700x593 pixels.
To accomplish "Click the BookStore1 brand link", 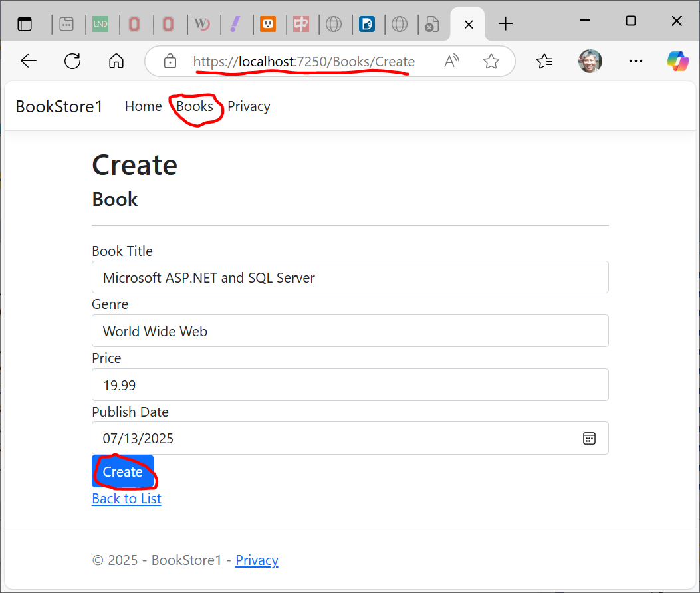I will 59,107.
